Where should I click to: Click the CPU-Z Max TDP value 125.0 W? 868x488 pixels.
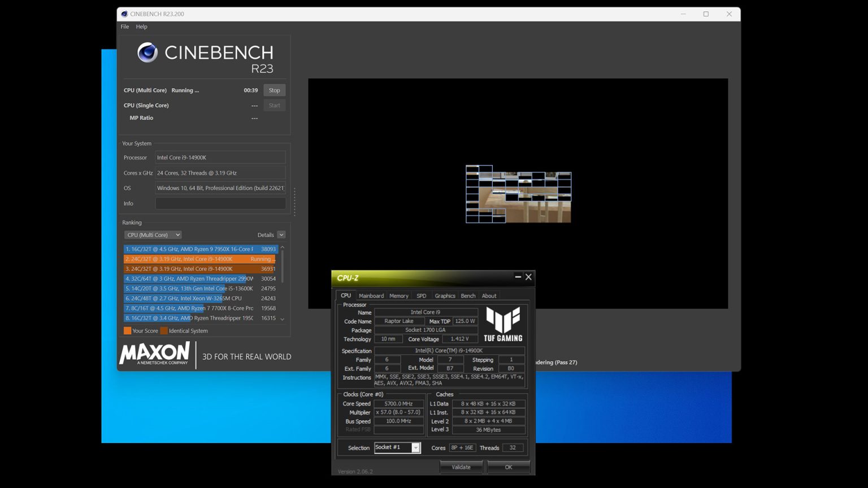click(x=465, y=321)
